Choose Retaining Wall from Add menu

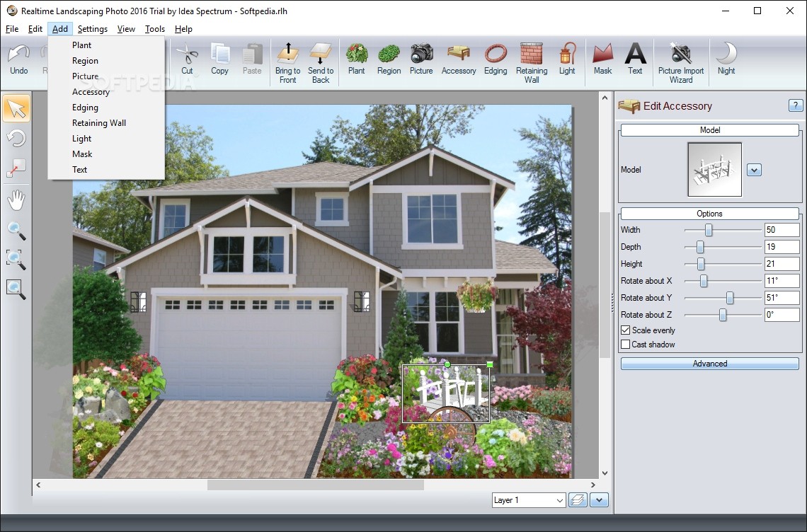pyautogui.click(x=106, y=123)
